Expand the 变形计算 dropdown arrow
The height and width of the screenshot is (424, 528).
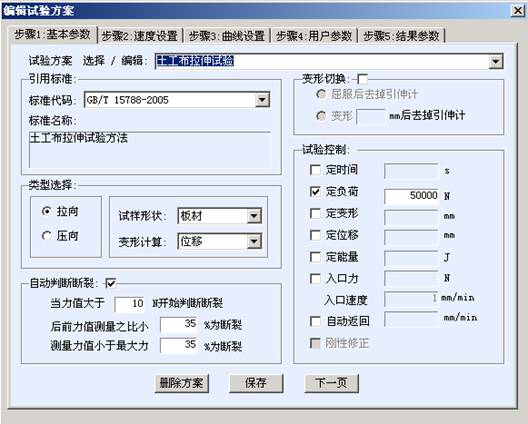click(254, 241)
